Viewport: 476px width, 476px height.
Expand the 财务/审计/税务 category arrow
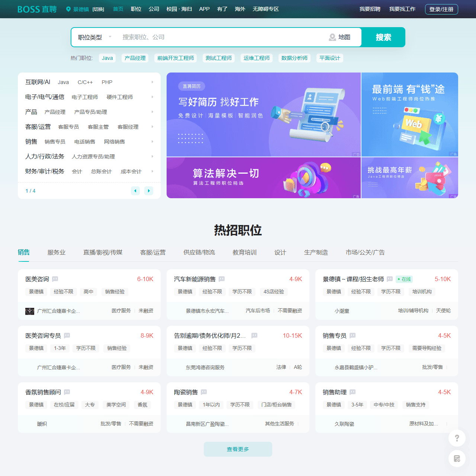(152, 171)
